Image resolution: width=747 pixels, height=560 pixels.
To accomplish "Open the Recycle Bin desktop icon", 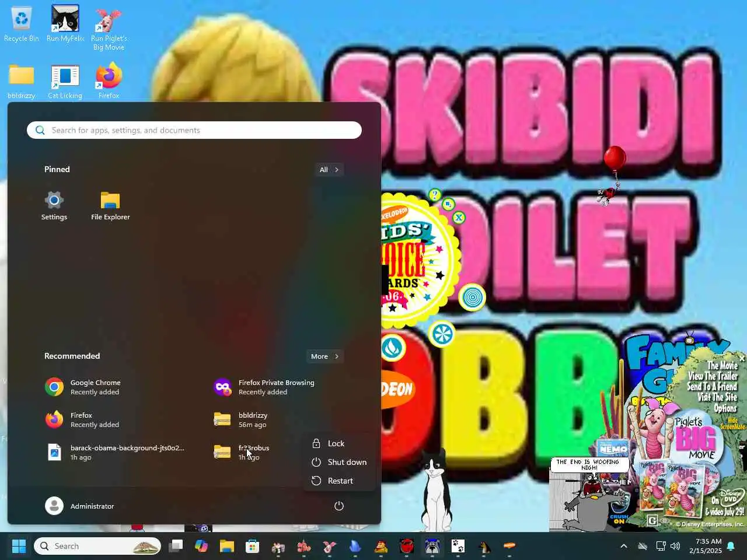I will click(22, 25).
